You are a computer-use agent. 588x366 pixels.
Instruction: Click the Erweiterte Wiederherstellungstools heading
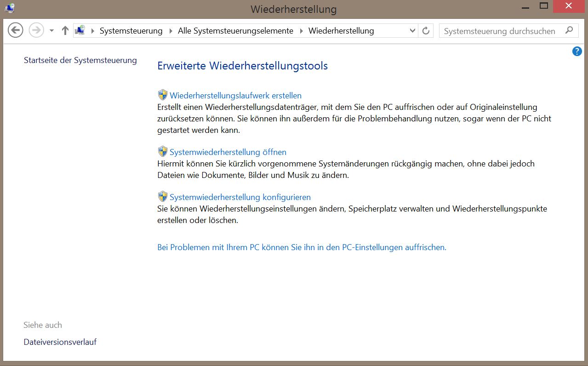click(242, 66)
